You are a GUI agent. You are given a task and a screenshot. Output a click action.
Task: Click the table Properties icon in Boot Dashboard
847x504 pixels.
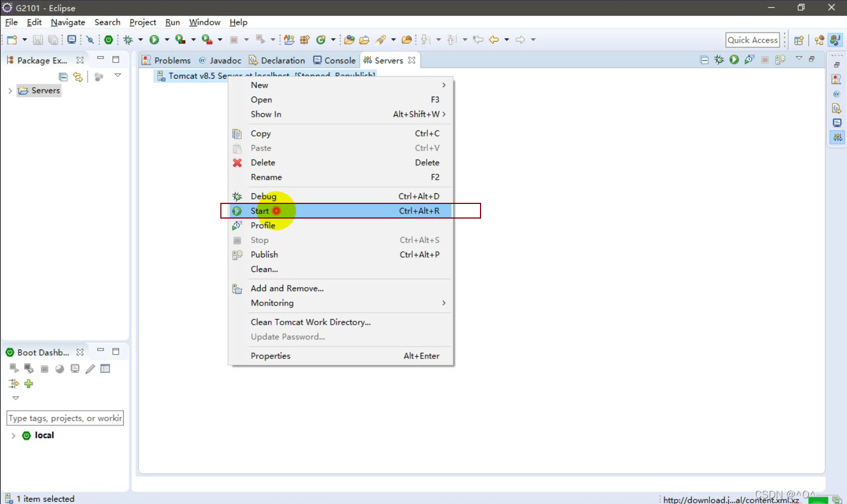[105, 369]
